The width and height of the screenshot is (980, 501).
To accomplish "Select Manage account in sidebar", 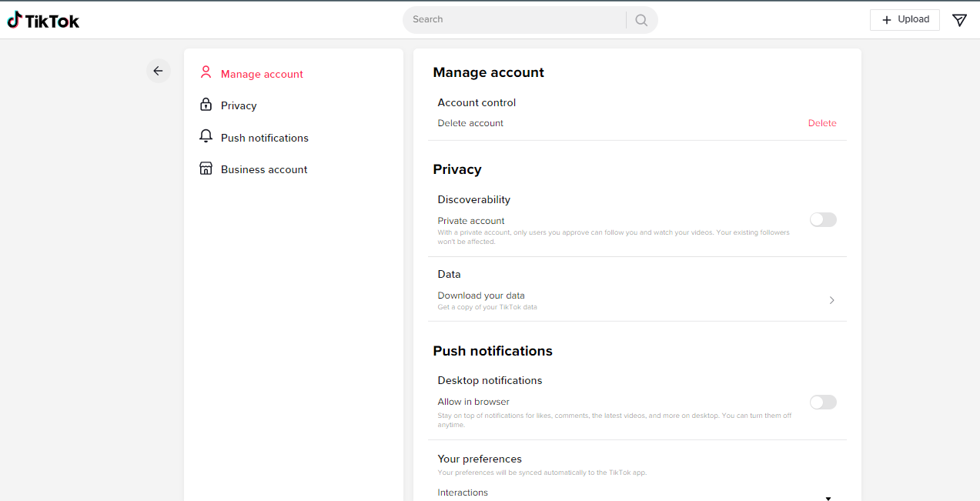I will (x=262, y=74).
